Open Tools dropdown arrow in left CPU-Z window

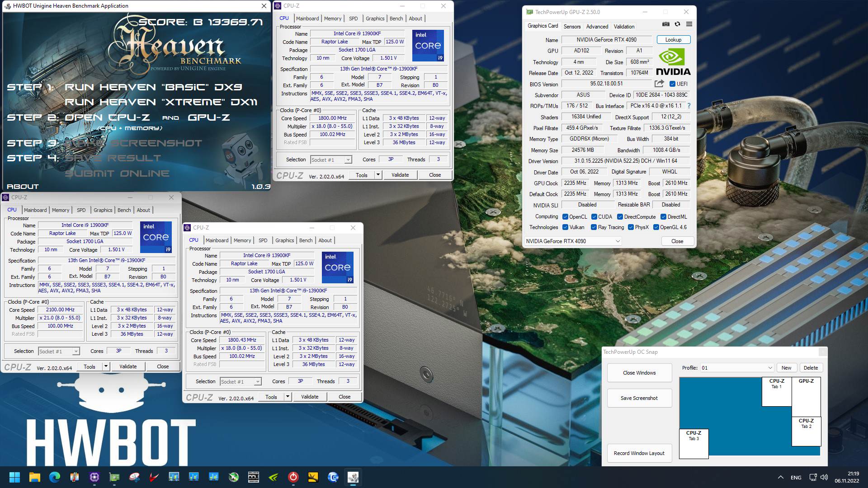click(106, 366)
